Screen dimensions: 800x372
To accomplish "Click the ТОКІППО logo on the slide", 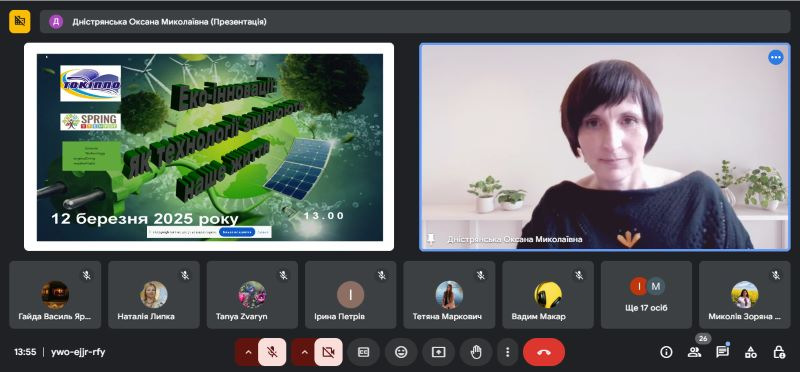I will [90, 83].
